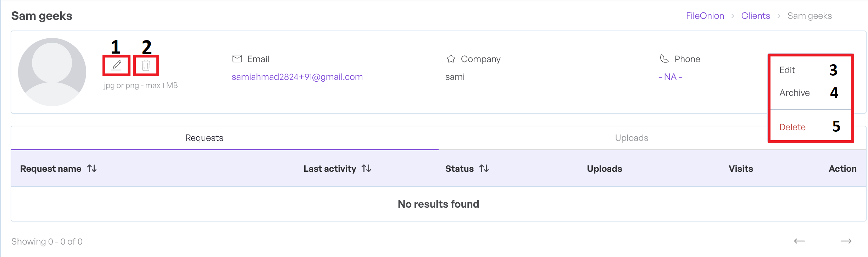Choose Edit from the client menu
The image size is (868, 257).
(787, 70)
